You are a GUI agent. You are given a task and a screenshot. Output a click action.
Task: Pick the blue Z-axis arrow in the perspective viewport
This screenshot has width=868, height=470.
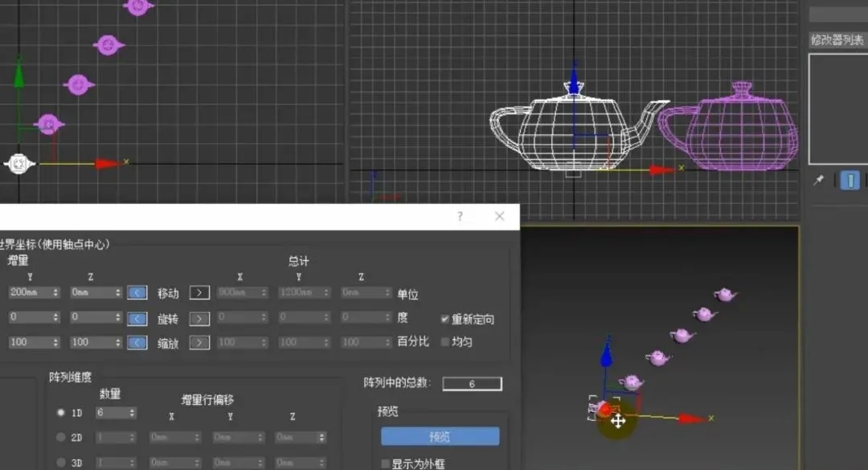coord(607,354)
